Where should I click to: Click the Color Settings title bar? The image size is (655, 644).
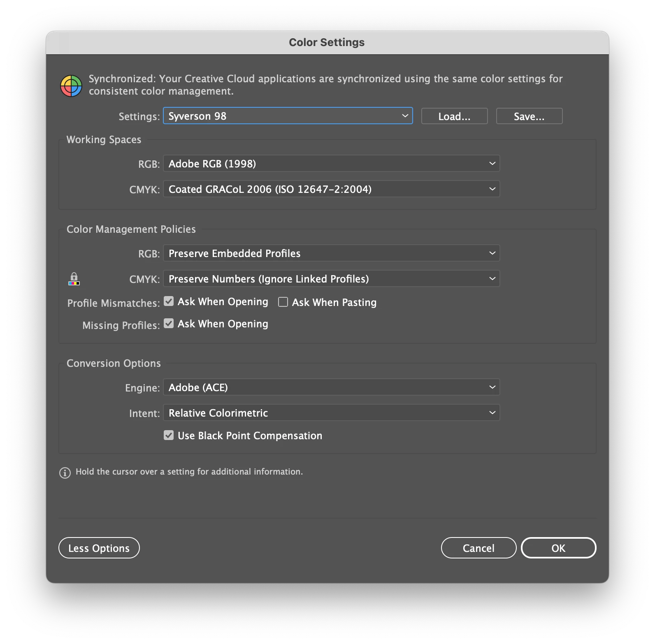[x=327, y=43]
